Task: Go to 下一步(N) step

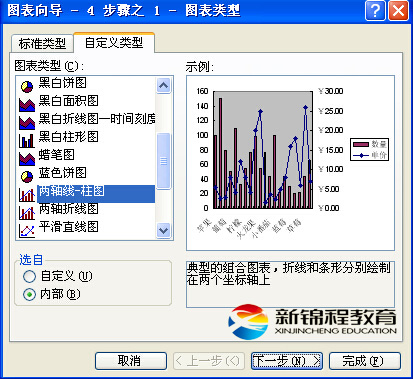Action: coord(287,361)
